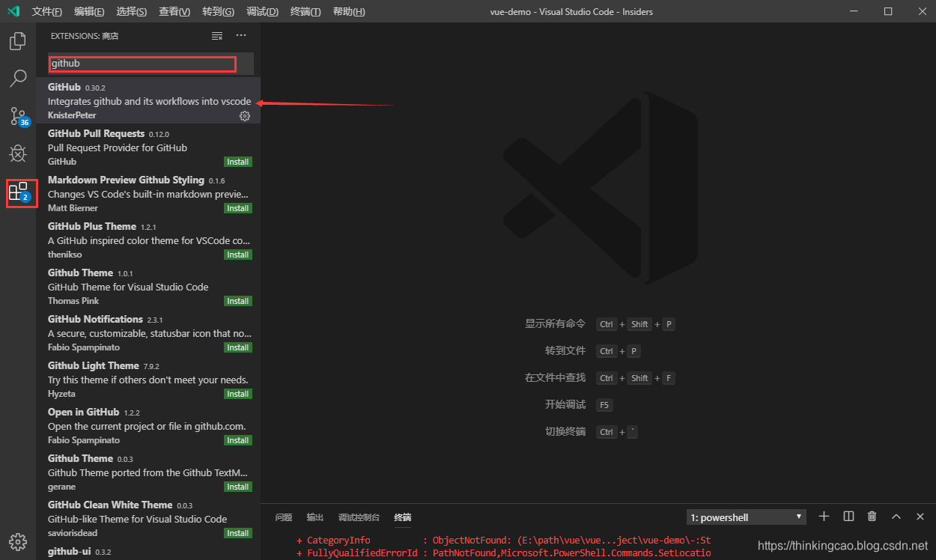Open GitHub extension manage gear icon
Screen dimensions: 936x560
click(x=245, y=116)
